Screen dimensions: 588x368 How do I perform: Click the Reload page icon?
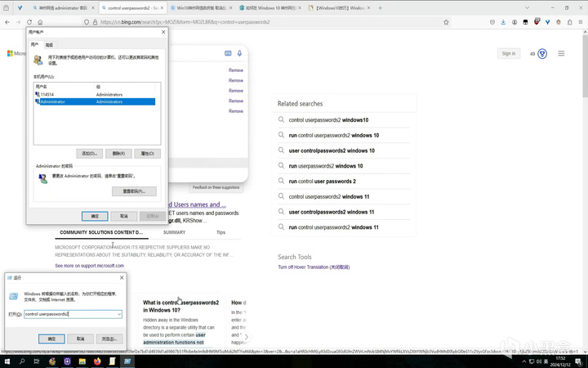[x=29, y=22]
